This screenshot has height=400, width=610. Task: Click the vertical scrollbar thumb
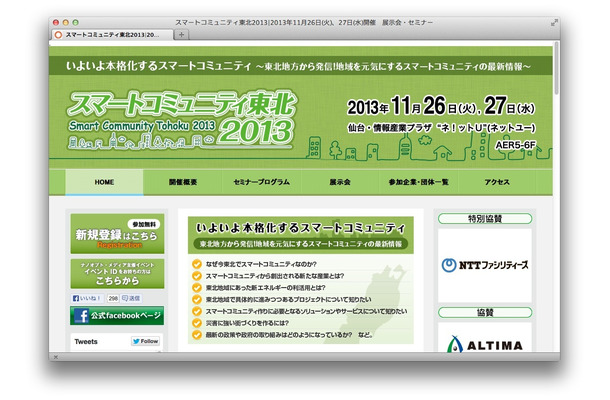pyautogui.click(x=557, y=68)
